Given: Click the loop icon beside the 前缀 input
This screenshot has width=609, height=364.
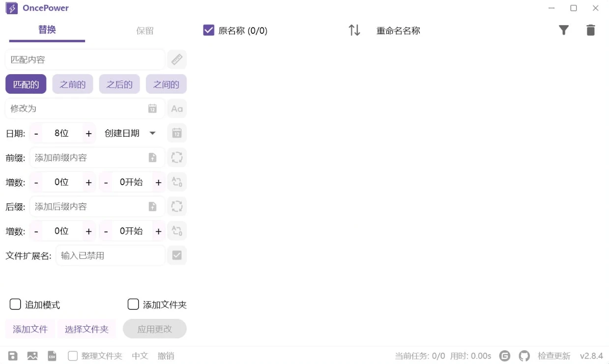Looking at the screenshot, I should tap(176, 157).
